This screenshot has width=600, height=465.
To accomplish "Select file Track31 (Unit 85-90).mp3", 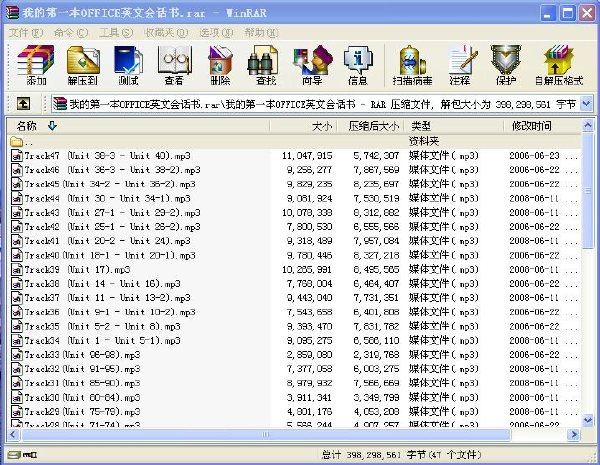I will [76, 383].
